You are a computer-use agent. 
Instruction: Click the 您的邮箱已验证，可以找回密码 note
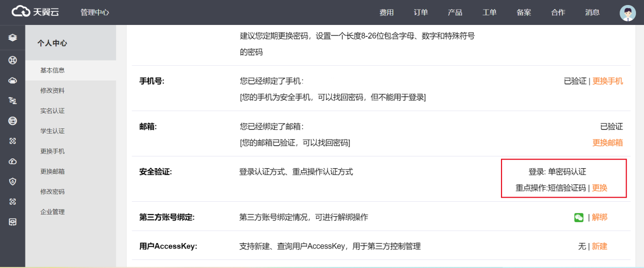pos(295,143)
